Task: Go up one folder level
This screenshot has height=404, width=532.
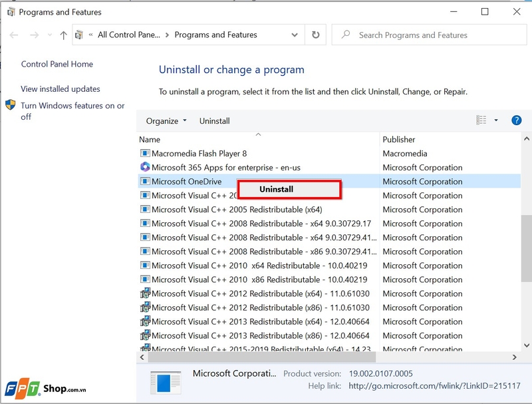Action: [63, 35]
